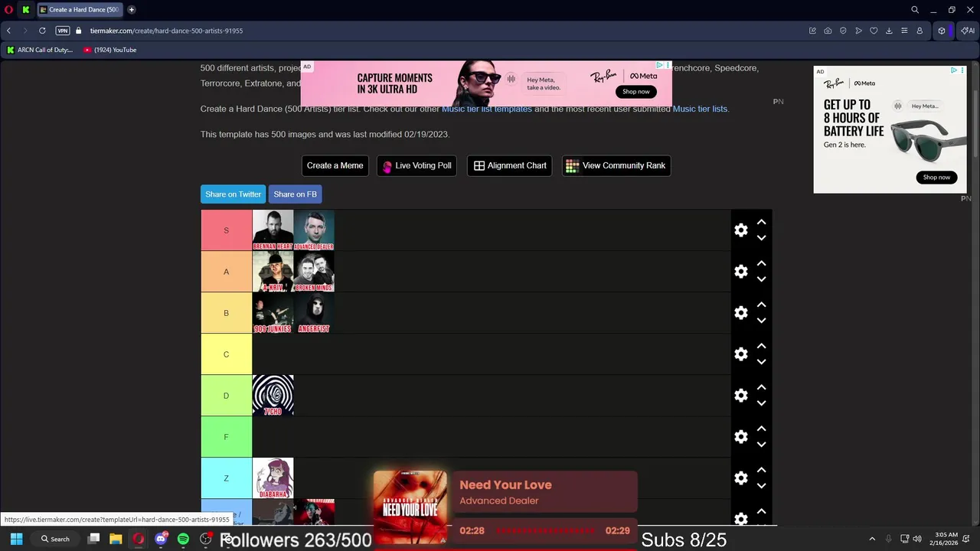
Task: Open Spotify from the taskbar
Action: coord(183,539)
